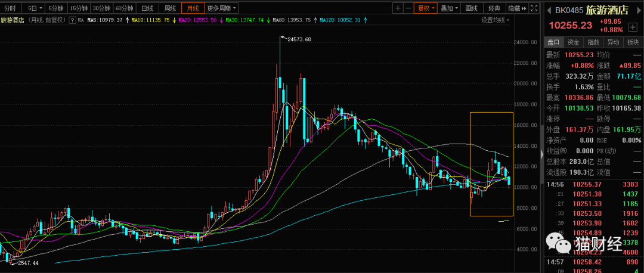Zoom out chart with minus icon

click(x=408, y=8)
